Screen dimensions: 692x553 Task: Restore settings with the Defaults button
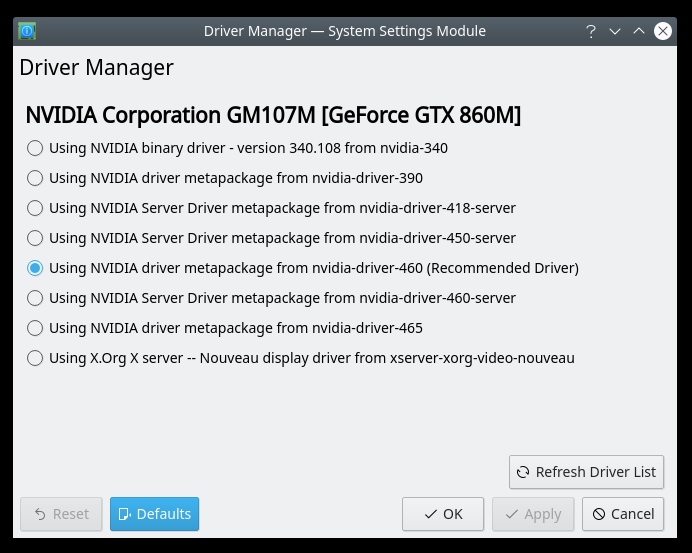154,514
